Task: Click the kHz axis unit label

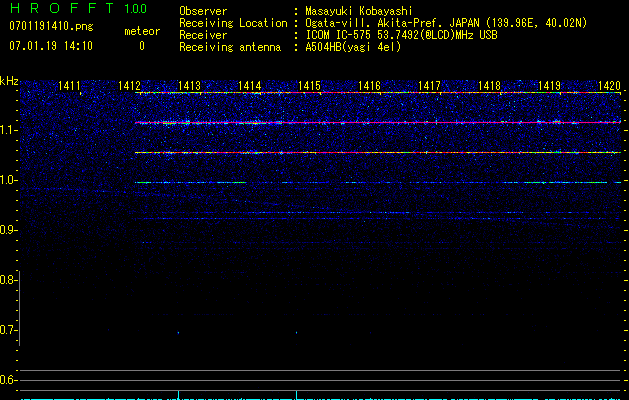Action: (x=9, y=81)
